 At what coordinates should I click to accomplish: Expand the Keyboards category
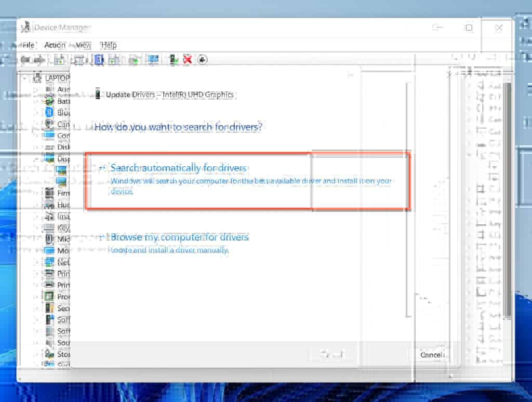(x=36, y=228)
